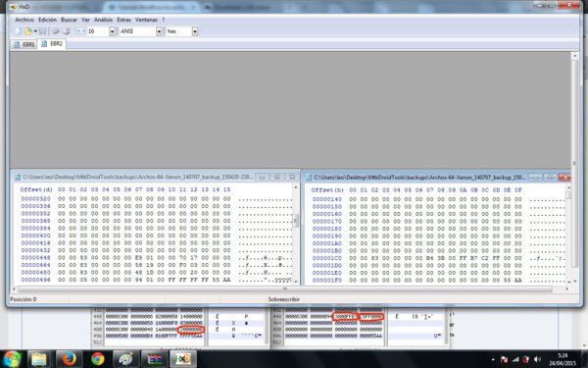The width and height of the screenshot is (588, 368).
Task: Open the Análisis menu
Action: click(103, 20)
